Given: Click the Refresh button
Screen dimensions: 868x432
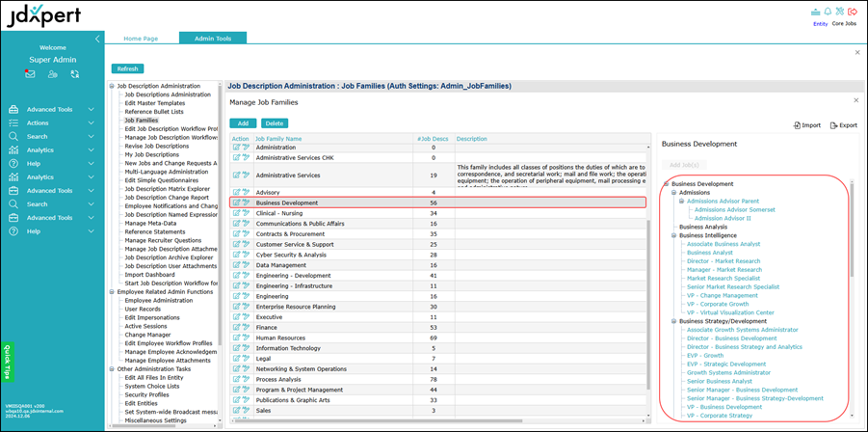Looking at the screenshot, I should click(x=126, y=68).
